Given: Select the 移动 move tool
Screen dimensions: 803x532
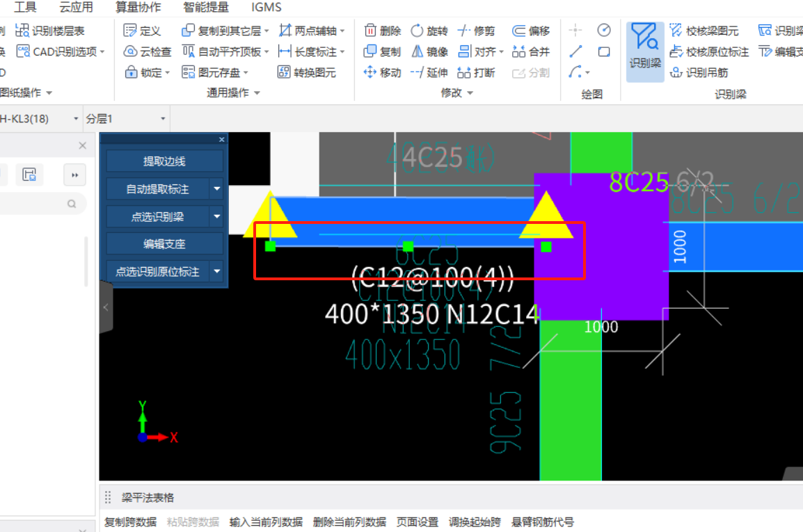Looking at the screenshot, I should tap(382, 73).
